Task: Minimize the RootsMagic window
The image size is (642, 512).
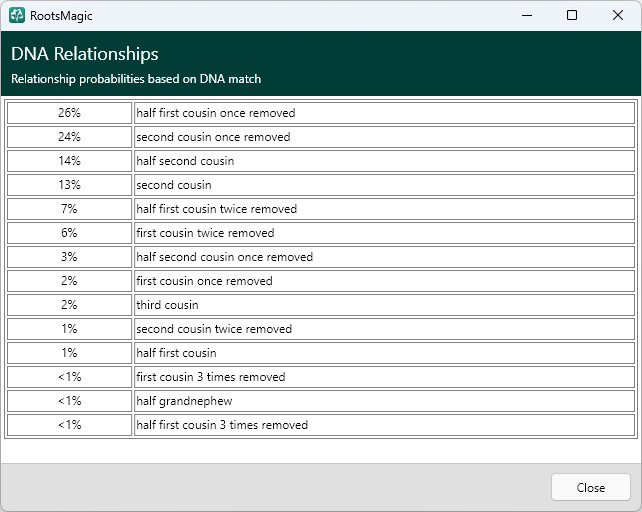Action: pos(527,16)
